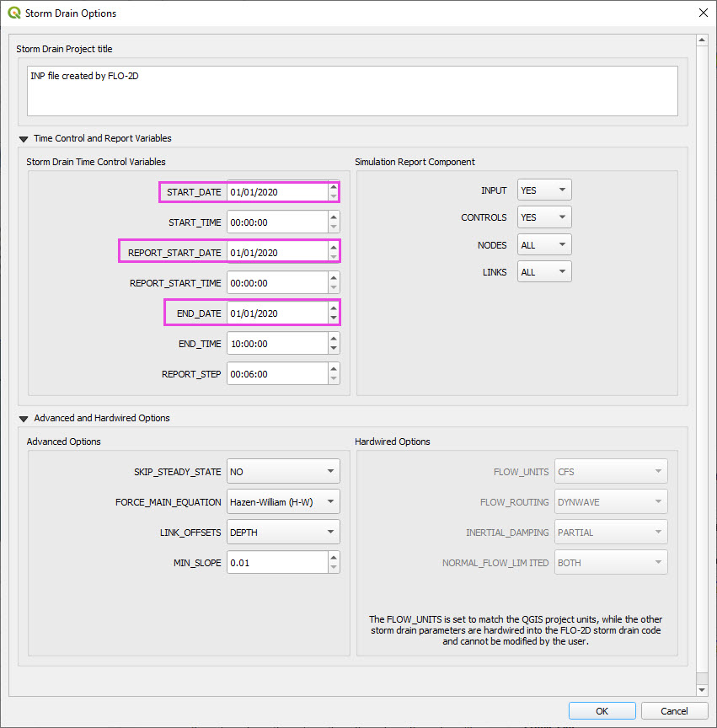The height and width of the screenshot is (728, 717).
Task: Click Cancel to discard changes
Action: click(x=674, y=711)
